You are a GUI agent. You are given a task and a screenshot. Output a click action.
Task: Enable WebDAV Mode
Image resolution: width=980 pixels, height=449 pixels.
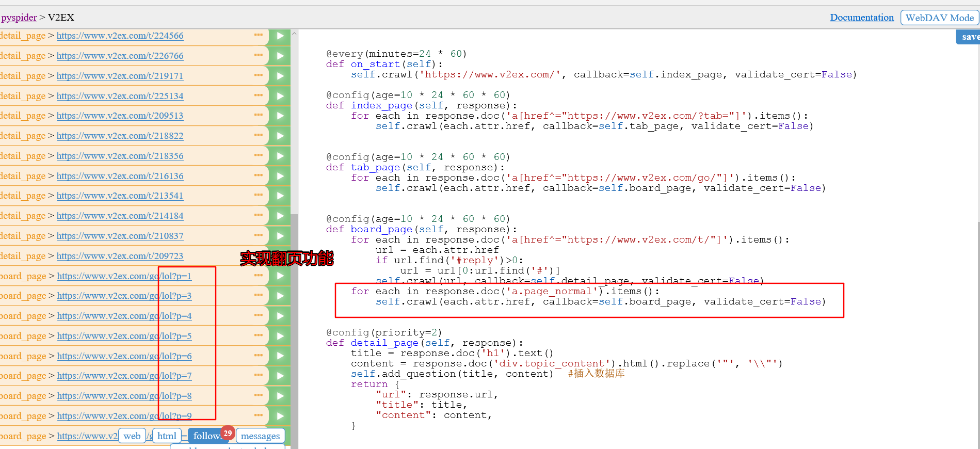click(x=940, y=18)
